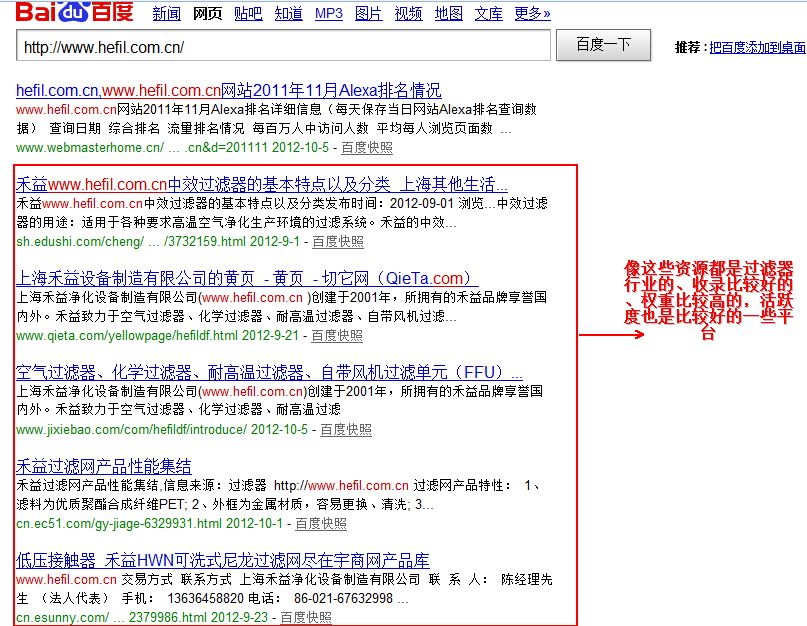Switch to 贴吧 tab

coord(248,13)
